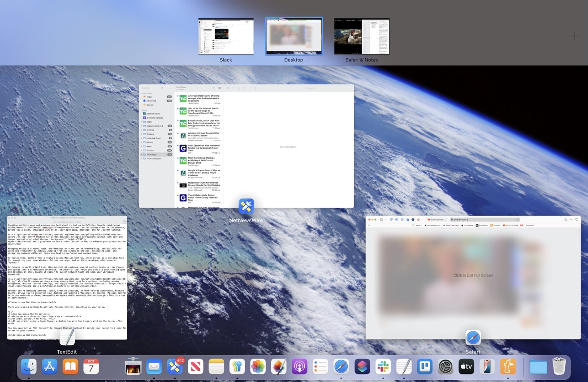Expand the Tech Blogs folder disclosure arrow
The width and height of the screenshot is (588, 382).
(142, 155)
